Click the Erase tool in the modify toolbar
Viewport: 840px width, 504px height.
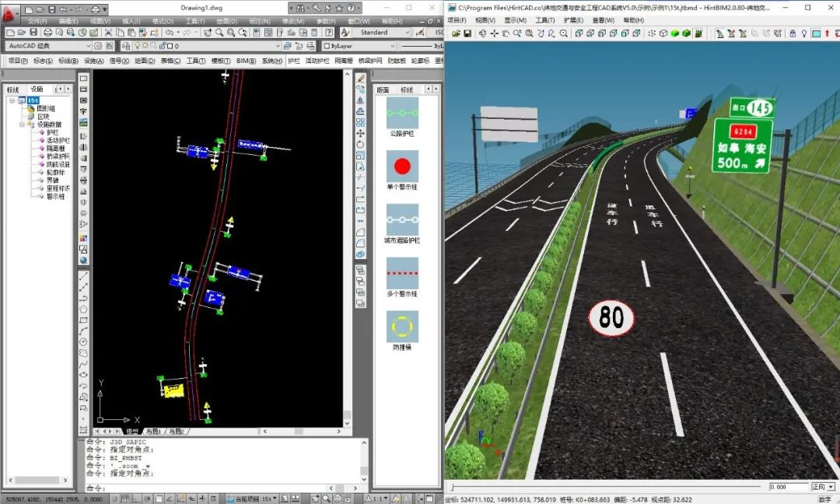[x=361, y=79]
